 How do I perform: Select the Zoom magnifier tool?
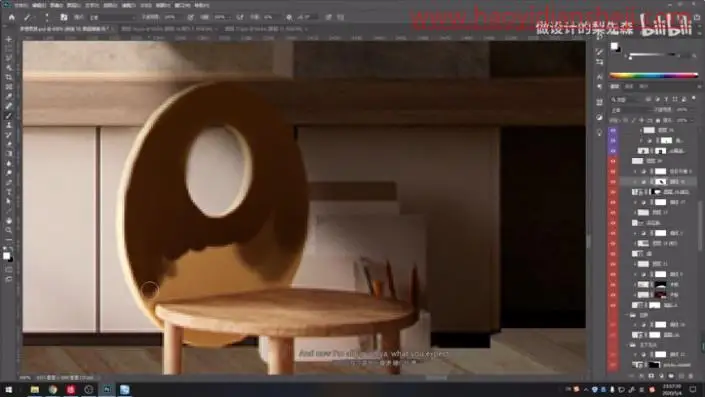point(9,230)
